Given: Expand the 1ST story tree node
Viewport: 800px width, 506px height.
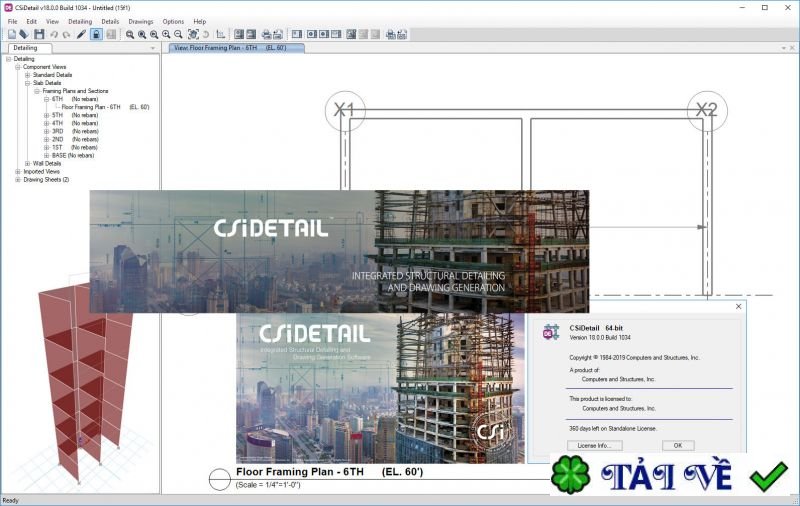Looking at the screenshot, I should tap(46, 147).
